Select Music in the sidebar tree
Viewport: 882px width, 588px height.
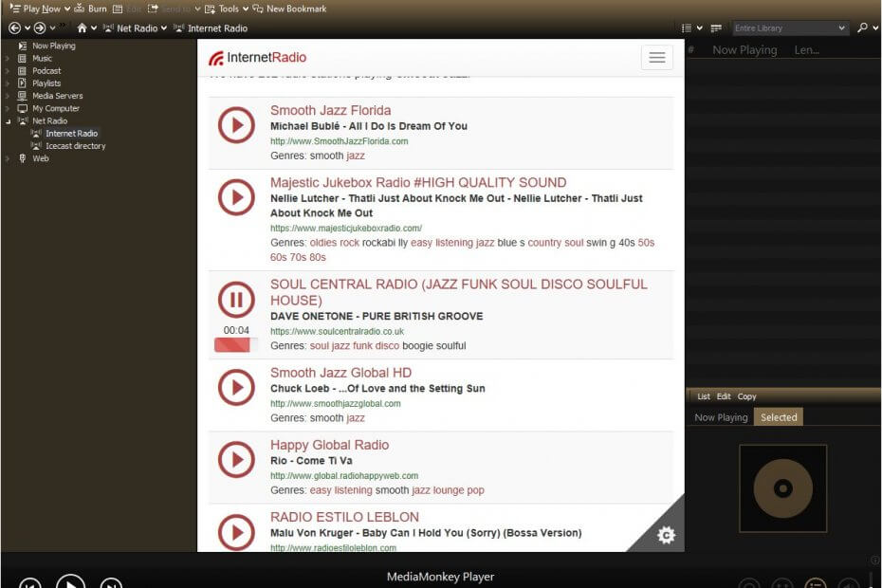tap(42, 58)
